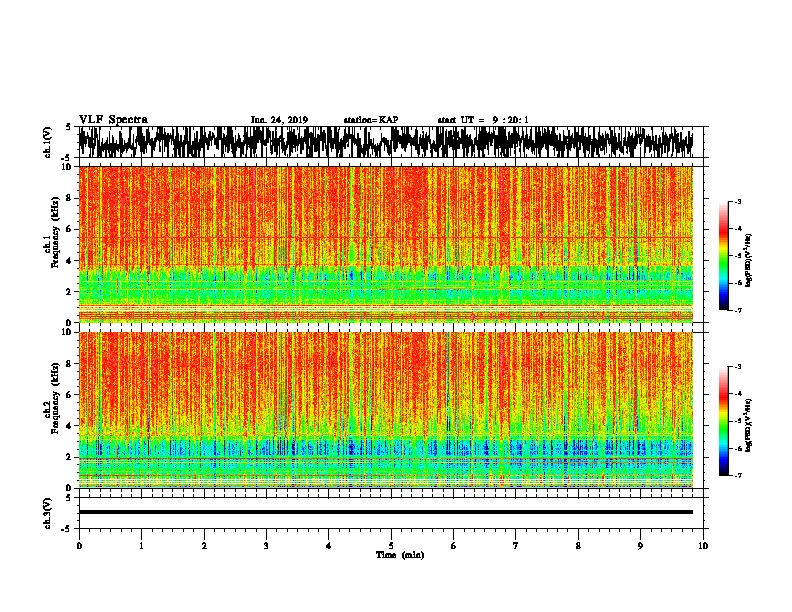Click the ch.2 spectrogram panel
Viewport: 792px width, 612px height.
click(385, 410)
